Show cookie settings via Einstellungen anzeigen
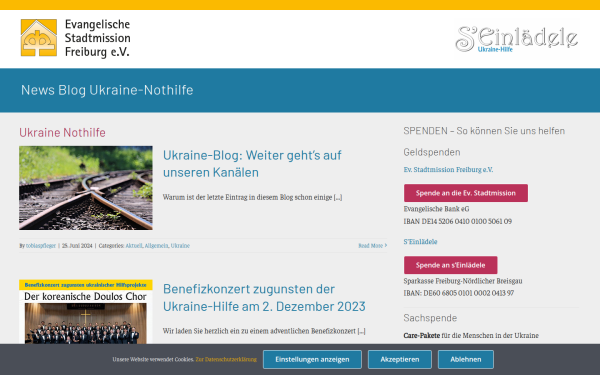This screenshot has width=600, height=375. tap(312, 359)
